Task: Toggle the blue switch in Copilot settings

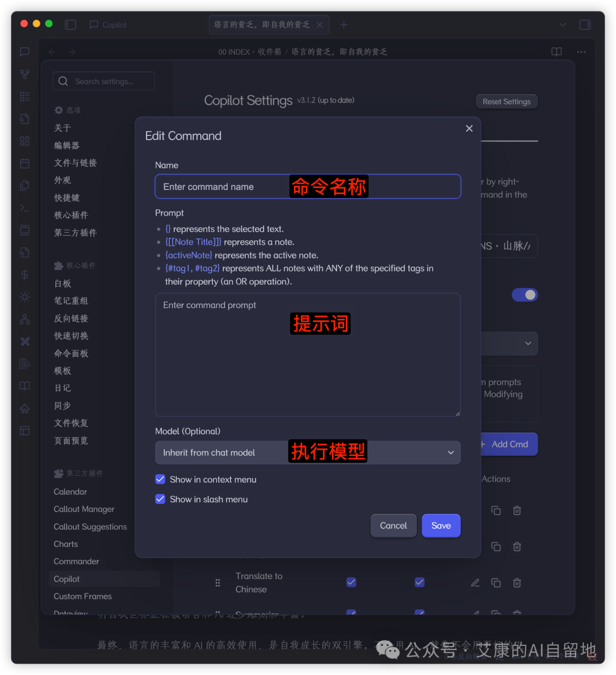Action: tap(525, 295)
